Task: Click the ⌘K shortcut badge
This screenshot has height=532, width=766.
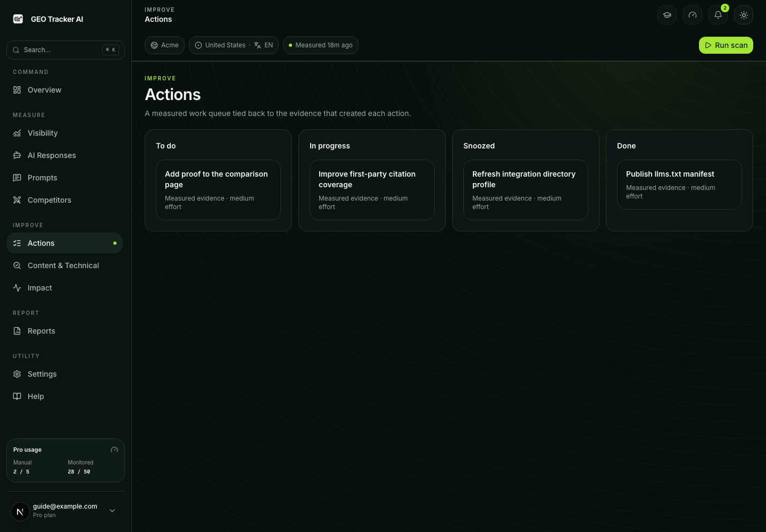Action: (111, 50)
